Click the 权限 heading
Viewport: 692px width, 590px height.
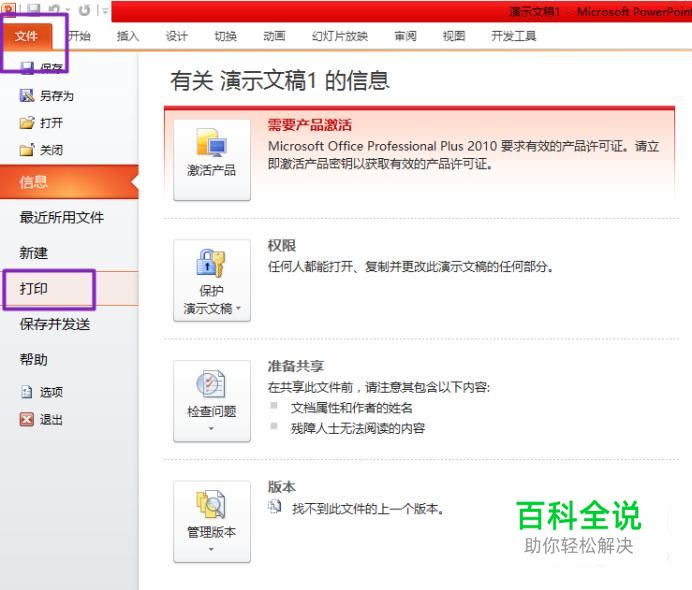pos(282,245)
